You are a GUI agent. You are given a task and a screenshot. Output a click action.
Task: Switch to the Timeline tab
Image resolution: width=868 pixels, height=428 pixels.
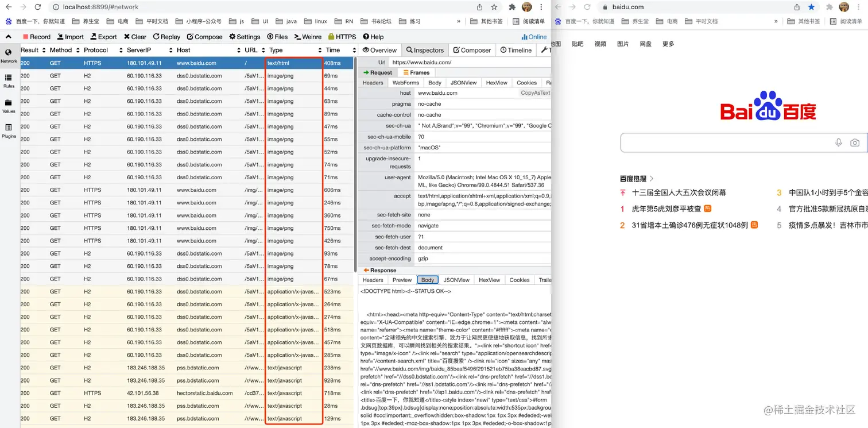pos(516,50)
